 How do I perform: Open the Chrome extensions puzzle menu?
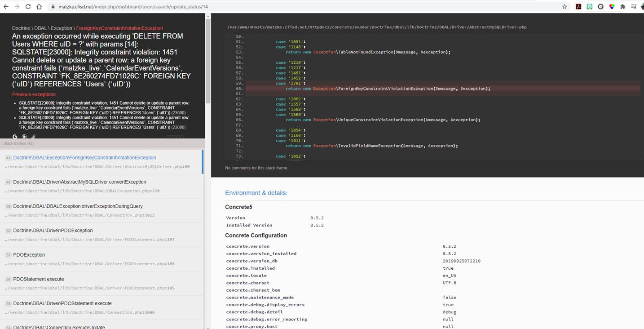point(622,7)
